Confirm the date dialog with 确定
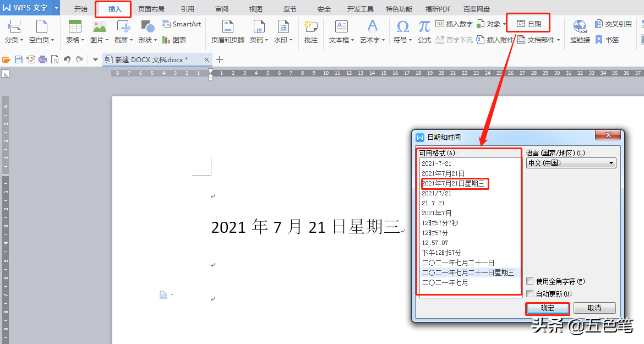Screen dimensions: 644x344 pos(548,308)
